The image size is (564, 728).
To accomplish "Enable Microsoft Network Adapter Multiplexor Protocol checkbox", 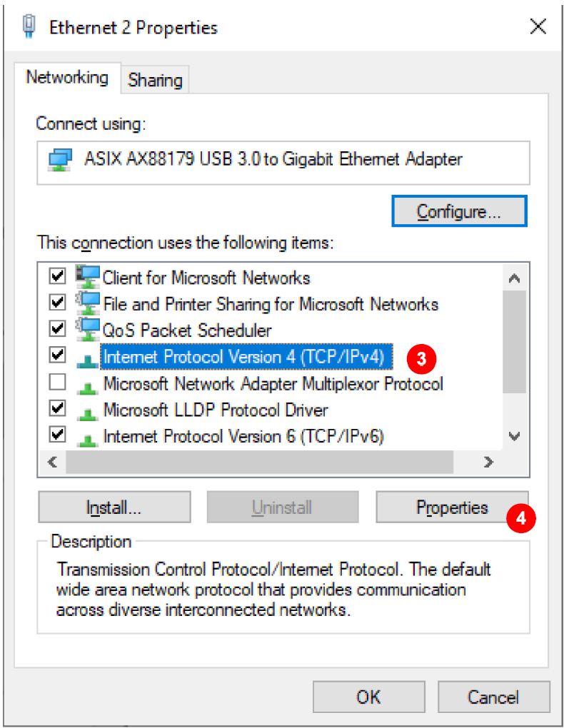I will [57, 383].
